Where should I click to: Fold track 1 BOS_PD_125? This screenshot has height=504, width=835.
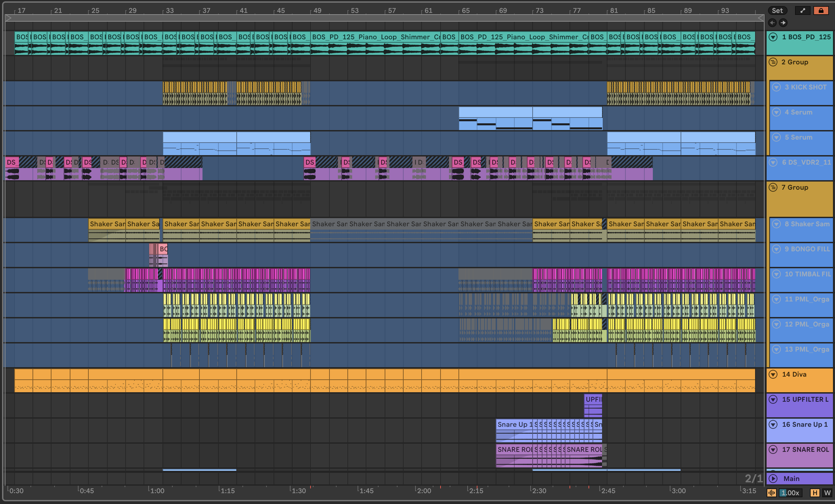pos(773,37)
